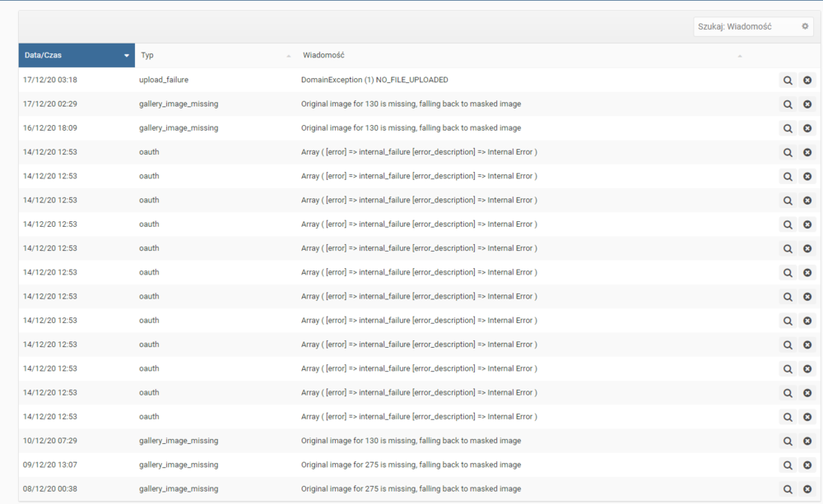823x504 pixels.
Task: Click sort arrow in Typ column header
Action: 289,56
